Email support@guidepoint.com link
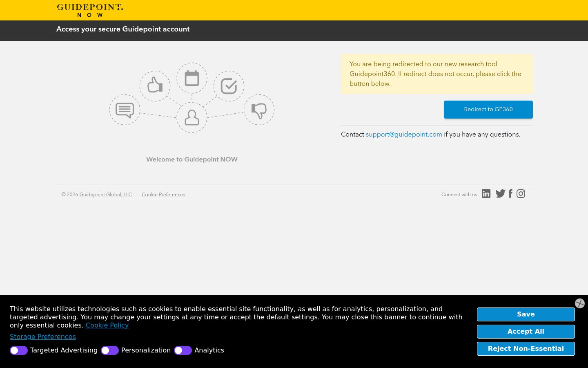Viewport: 588px width, 368px height. coord(404,135)
